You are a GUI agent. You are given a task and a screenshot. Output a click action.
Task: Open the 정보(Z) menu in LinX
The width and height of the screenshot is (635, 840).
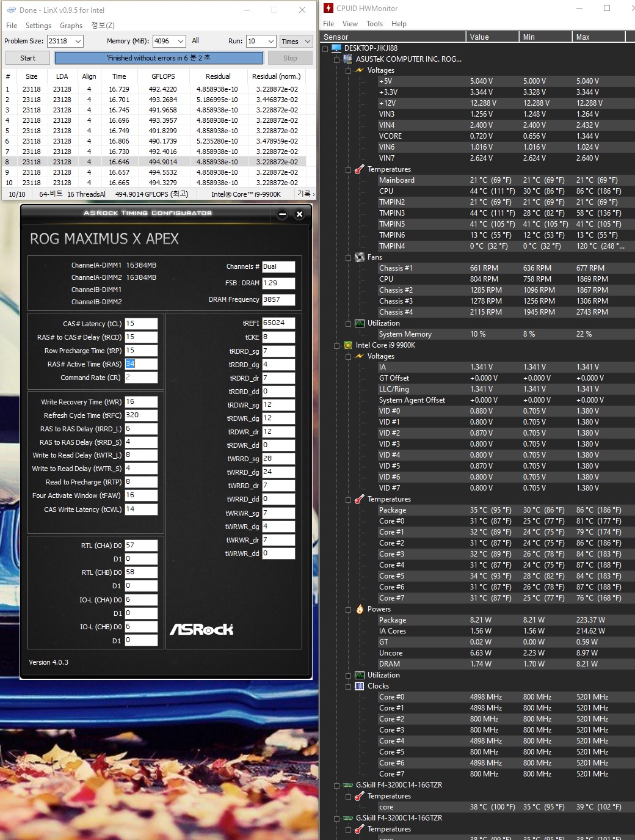[x=103, y=26]
